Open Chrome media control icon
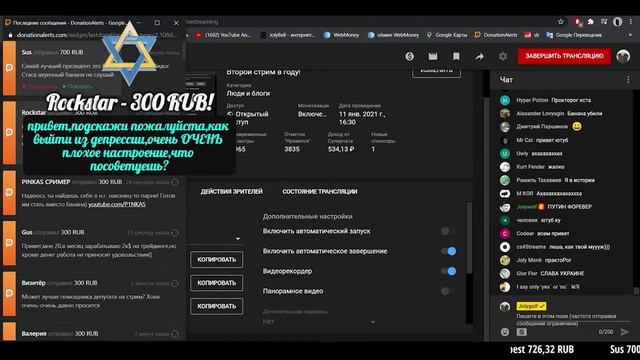 (604, 22)
